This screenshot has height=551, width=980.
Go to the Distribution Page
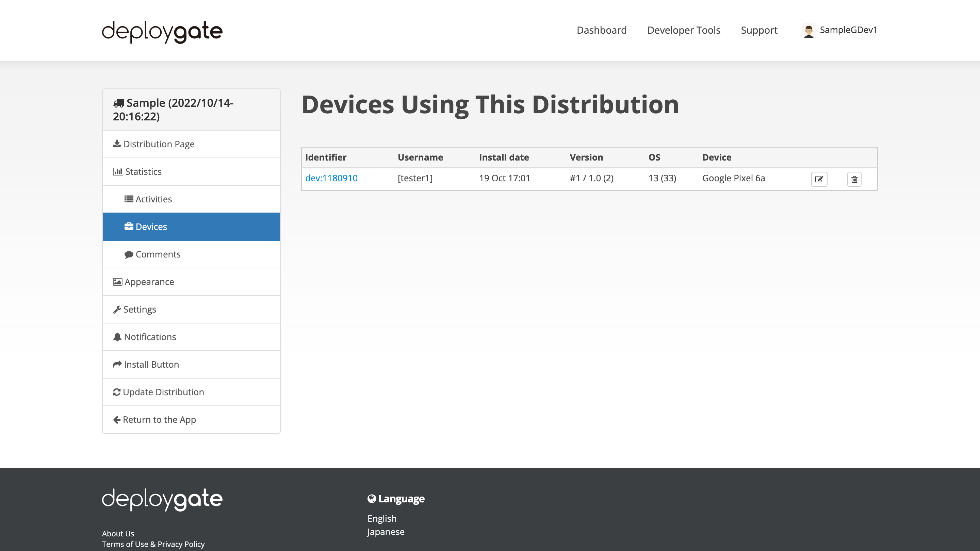158,144
